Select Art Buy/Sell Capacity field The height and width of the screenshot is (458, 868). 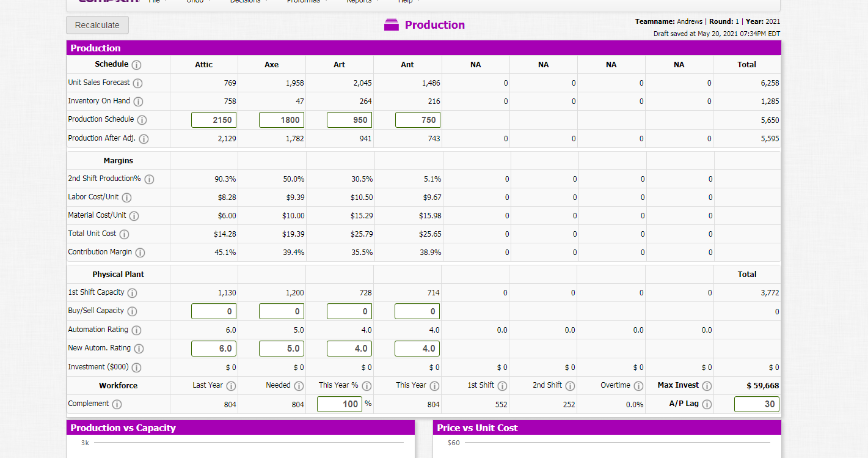tap(349, 311)
